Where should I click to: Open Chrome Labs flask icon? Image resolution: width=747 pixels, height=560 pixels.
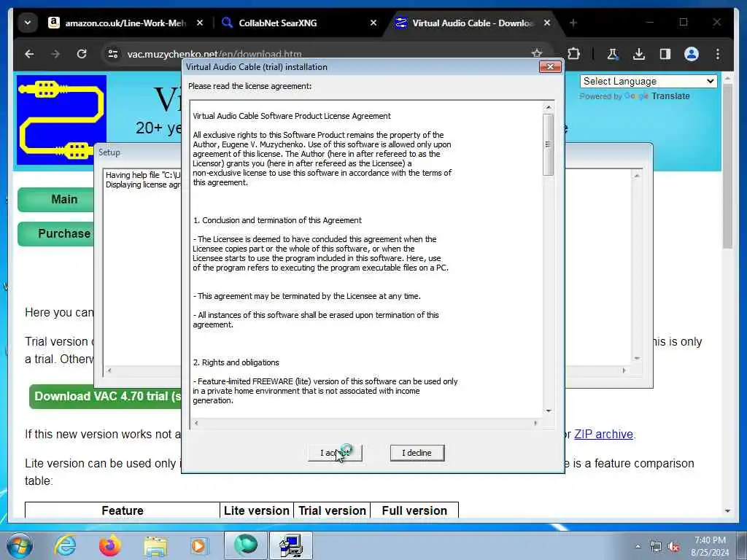[x=613, y=54]
